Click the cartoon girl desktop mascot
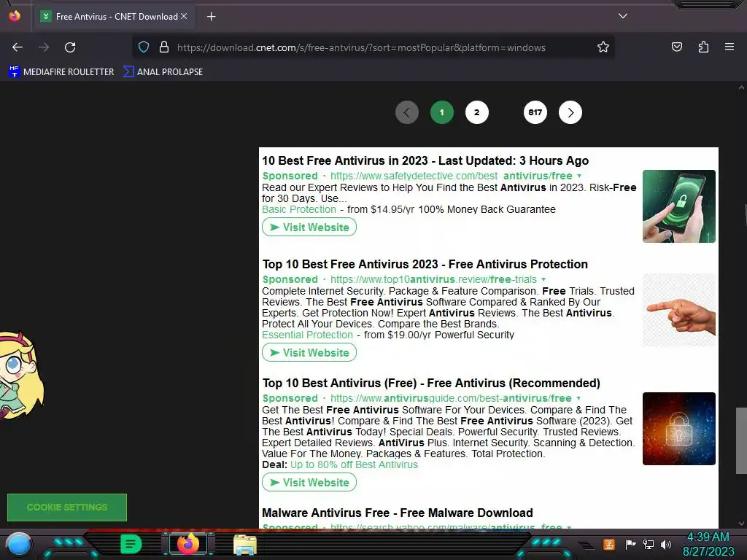 [x=21, y=376]
